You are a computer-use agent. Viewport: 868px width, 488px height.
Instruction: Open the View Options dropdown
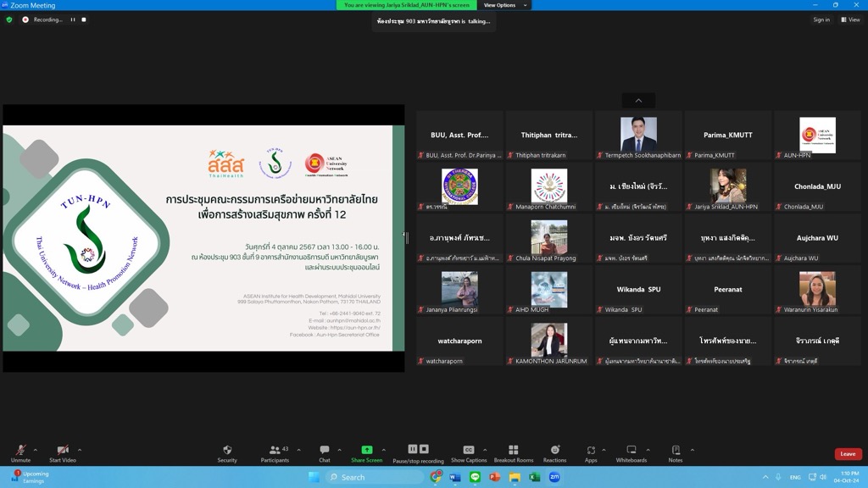coord(505,5)
